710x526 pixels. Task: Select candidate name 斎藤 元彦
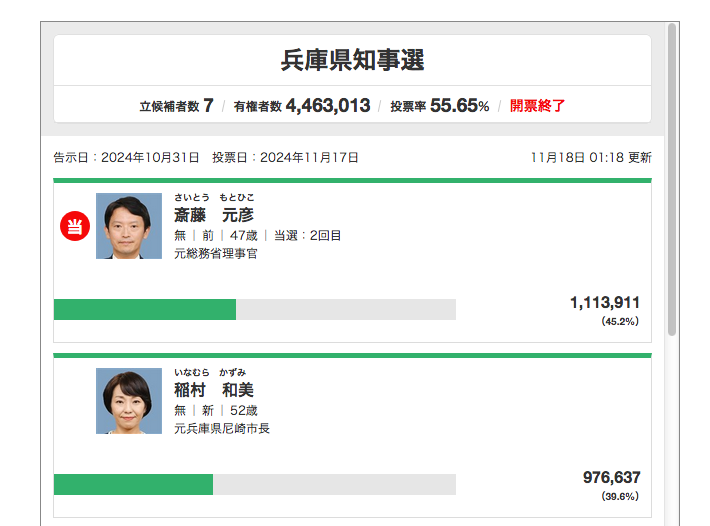point(214,215)
